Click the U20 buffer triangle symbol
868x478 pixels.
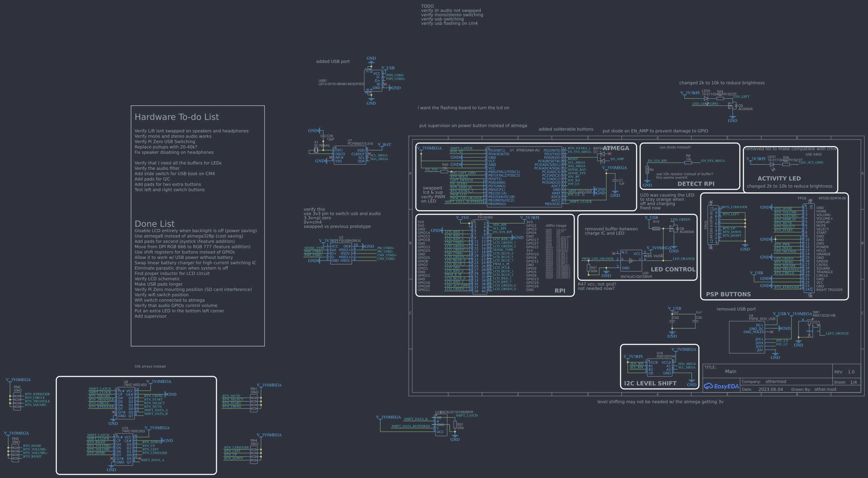click(631, 260)
